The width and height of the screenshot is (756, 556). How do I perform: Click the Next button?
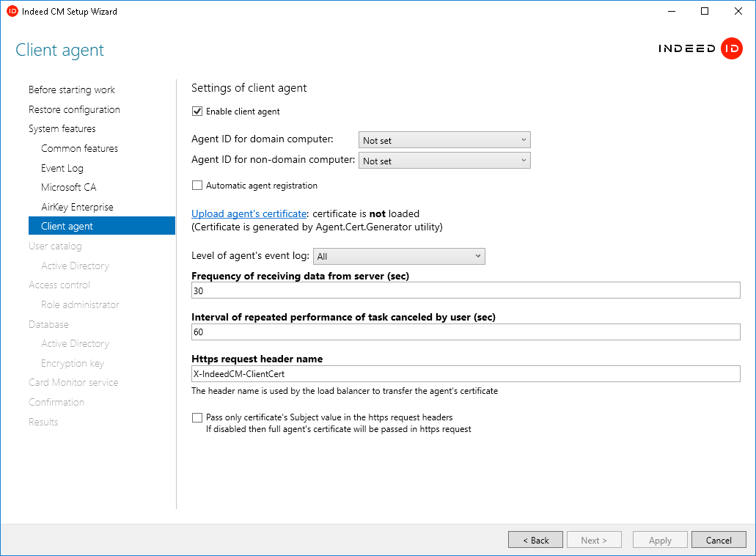click(594, 540)
